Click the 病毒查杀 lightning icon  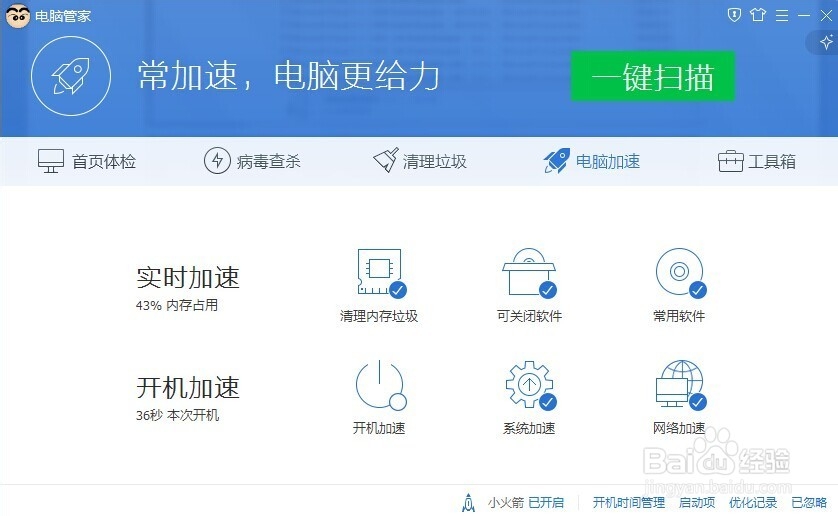click(x=217, y=160)
